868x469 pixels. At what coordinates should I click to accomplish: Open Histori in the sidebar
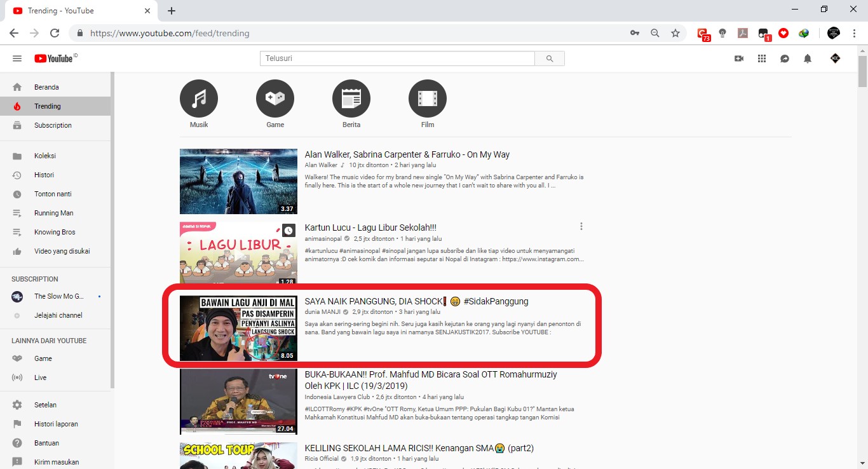(55, 175)
